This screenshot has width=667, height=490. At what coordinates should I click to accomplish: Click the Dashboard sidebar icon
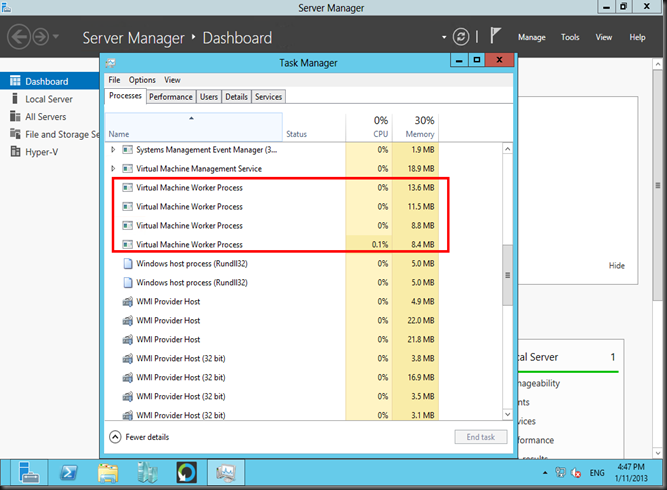(x=15, y=81)
